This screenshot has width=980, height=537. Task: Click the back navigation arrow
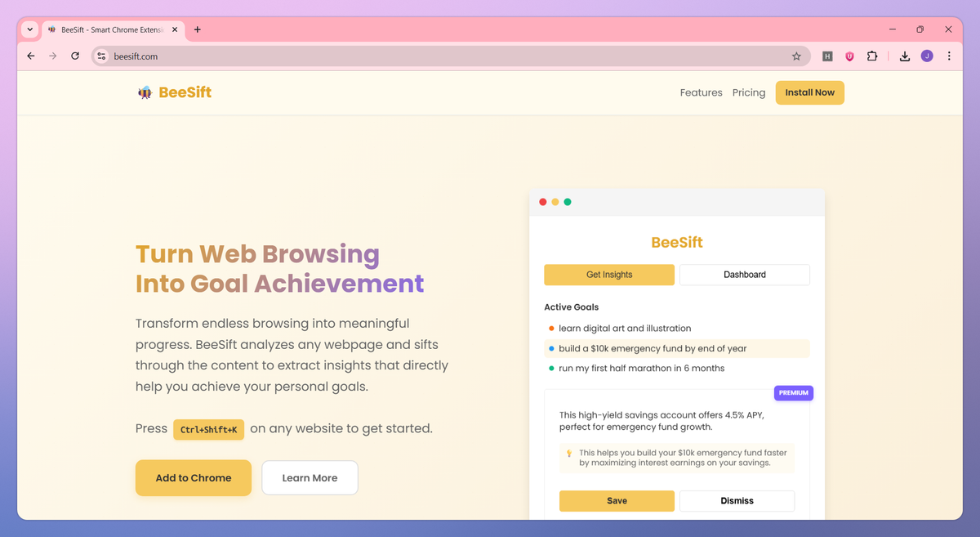[x=31, y=56]
